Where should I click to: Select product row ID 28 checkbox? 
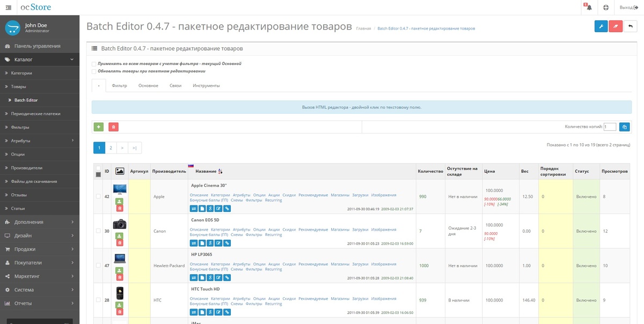(x=98, y=300)
